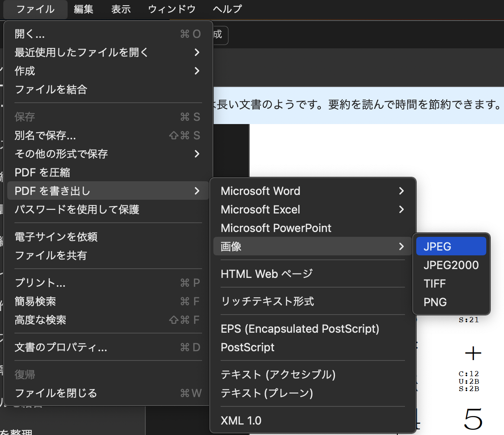Viewport: 504px width, 435px height.
Task: Expand Microsoft Excel export submenu
Action: pyautogui.click(x=313, y=209)
